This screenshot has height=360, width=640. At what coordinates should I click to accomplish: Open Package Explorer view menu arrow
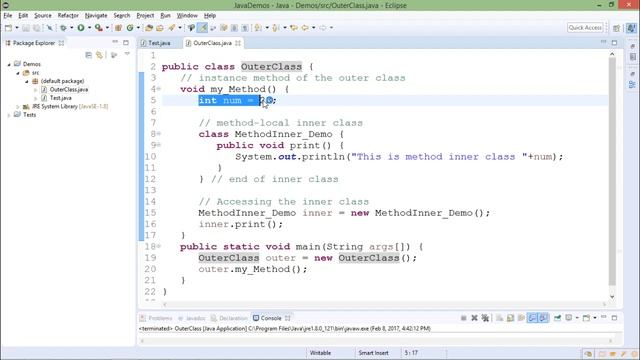[127, 54]
